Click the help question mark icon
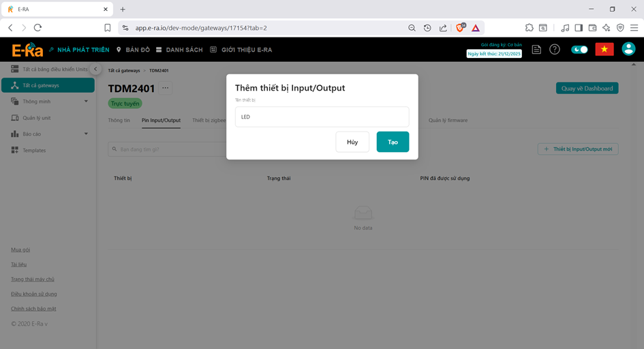Image resolution: width=644 pixels, height=349 pixels. pyautogui.click(x=555, y=50)
